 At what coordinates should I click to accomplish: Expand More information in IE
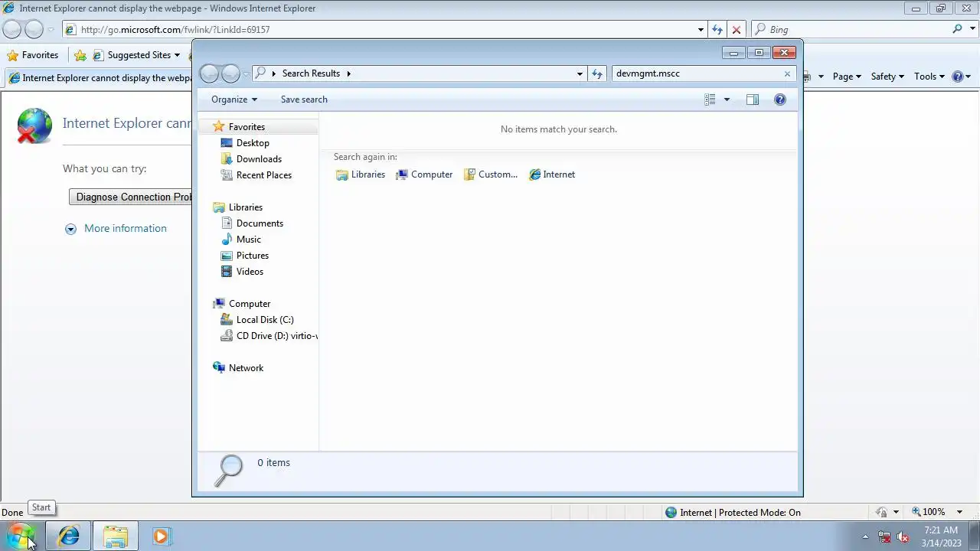point(116,229)
